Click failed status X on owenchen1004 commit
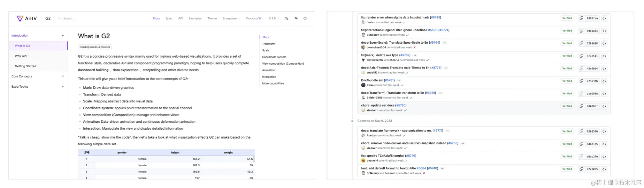The image size is (644, 188). click(x=414, y=47)
